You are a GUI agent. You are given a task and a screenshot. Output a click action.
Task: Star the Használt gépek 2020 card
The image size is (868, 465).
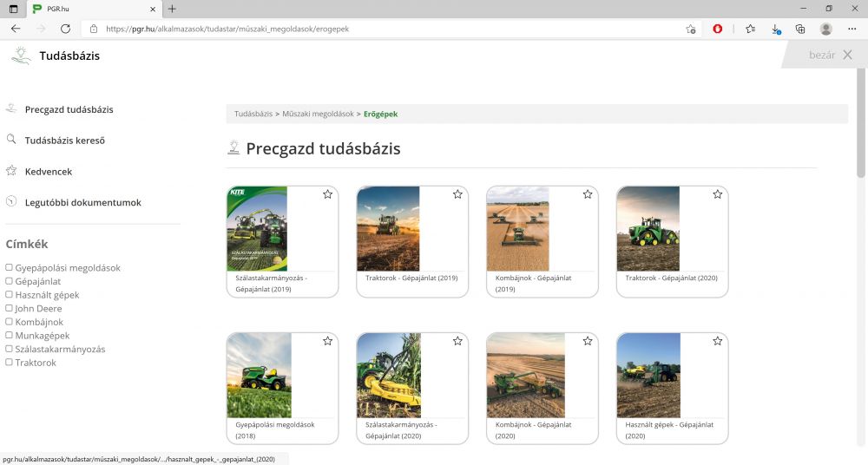(718, 341)
